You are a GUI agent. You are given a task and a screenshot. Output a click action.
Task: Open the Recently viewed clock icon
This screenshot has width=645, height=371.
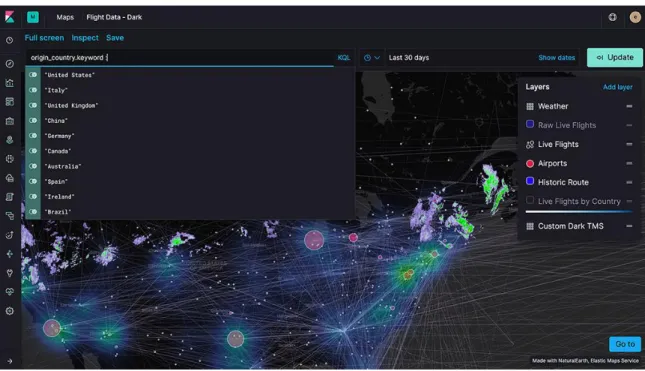click(x=9, y=40)
